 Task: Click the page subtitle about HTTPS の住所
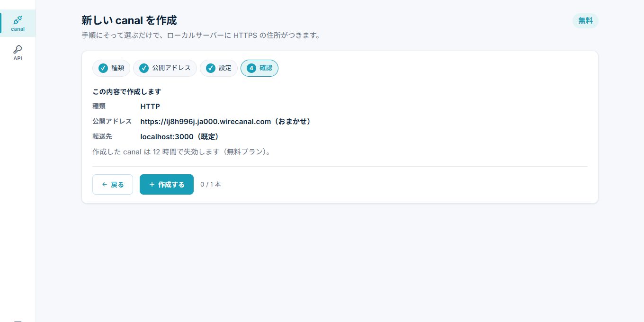[201, 36]
